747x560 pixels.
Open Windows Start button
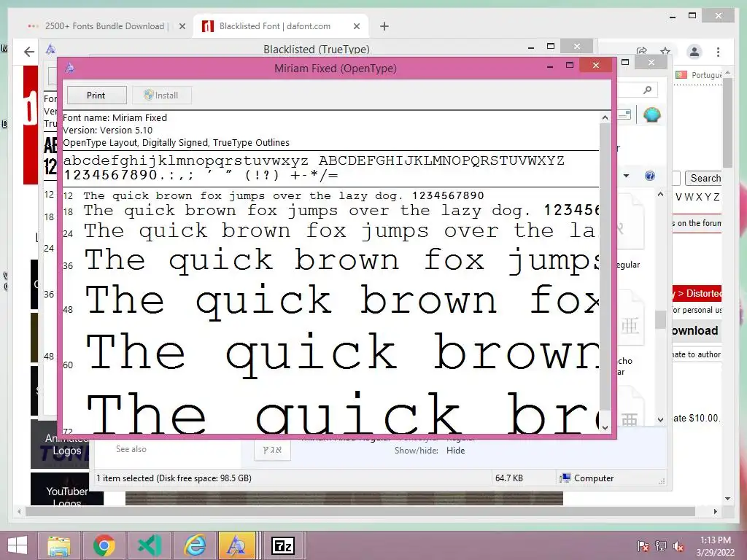(x=18, y=545)
